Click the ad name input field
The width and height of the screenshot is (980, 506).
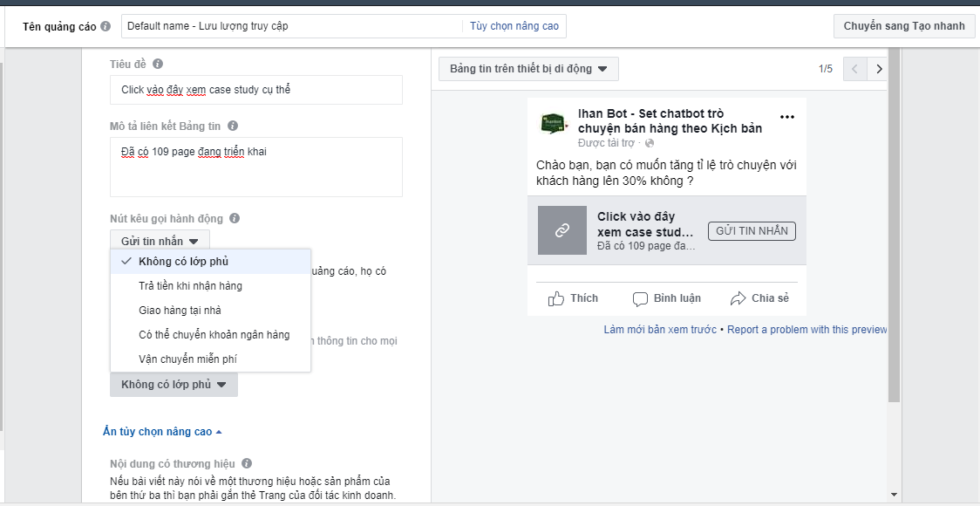click(292, 26)
